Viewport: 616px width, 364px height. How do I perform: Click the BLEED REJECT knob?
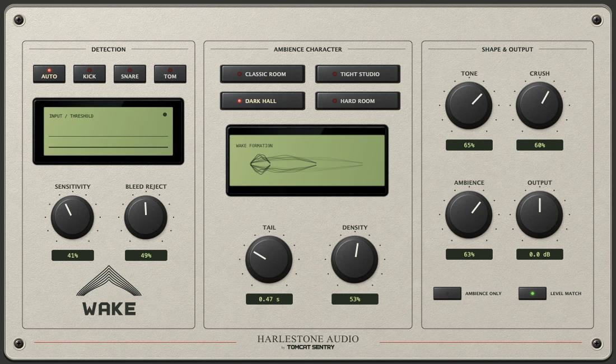pos(146,217)
